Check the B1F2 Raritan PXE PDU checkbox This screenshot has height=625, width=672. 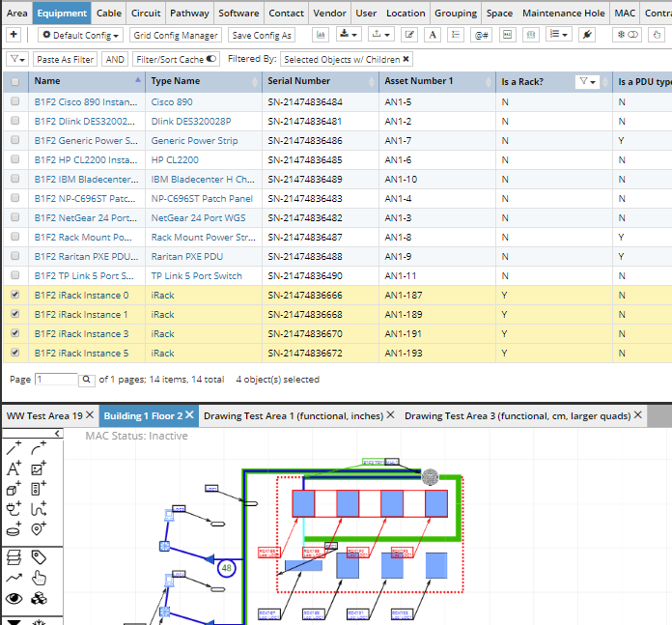pyautogui.click(x=15, y=256)
